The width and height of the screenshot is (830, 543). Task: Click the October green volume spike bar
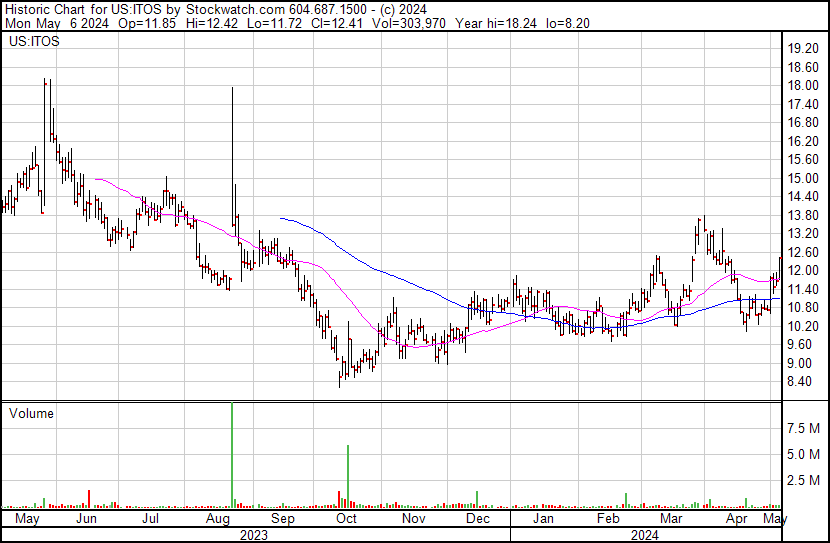click(x=348, y=476)
